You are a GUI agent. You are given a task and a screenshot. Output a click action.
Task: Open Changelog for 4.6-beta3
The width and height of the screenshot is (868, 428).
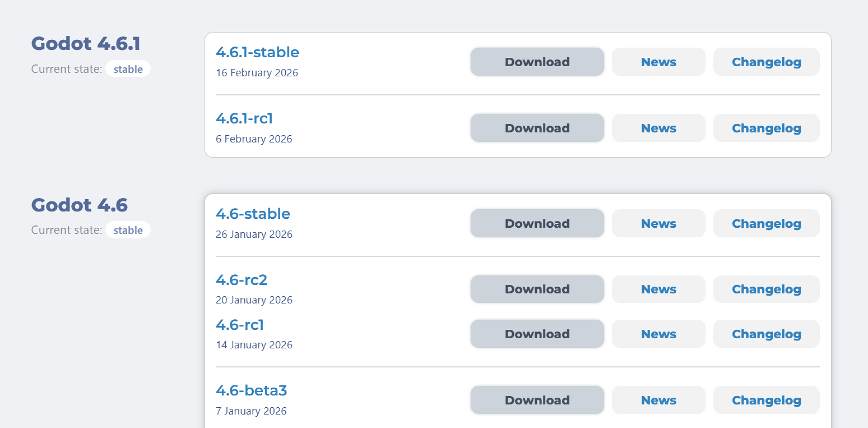(766, 400)
